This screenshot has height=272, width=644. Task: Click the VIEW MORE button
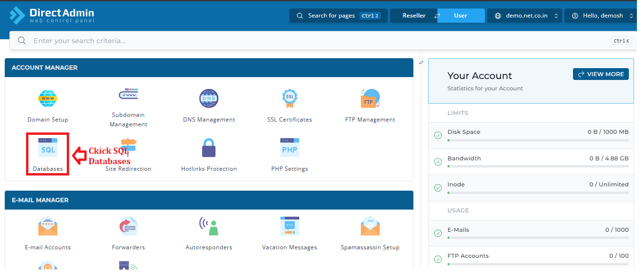pyautogui.click(x=601, y=74)
